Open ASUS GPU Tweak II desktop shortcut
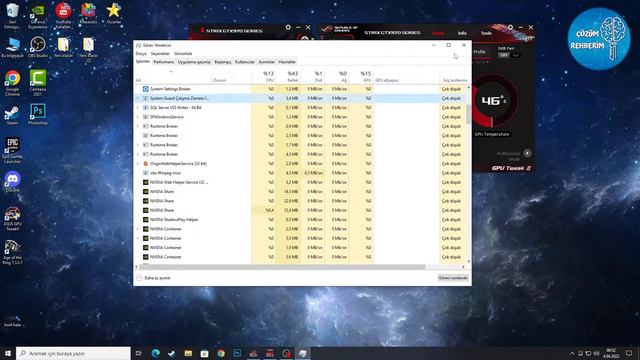Screen dimensions: 640x360 [x=12, y=219]
